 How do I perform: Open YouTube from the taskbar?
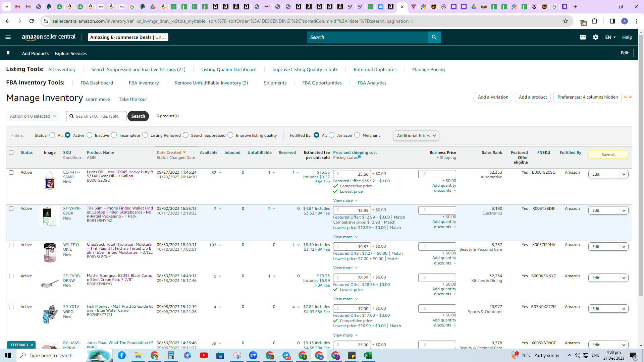pyautogui.click(x=204, y=355)
